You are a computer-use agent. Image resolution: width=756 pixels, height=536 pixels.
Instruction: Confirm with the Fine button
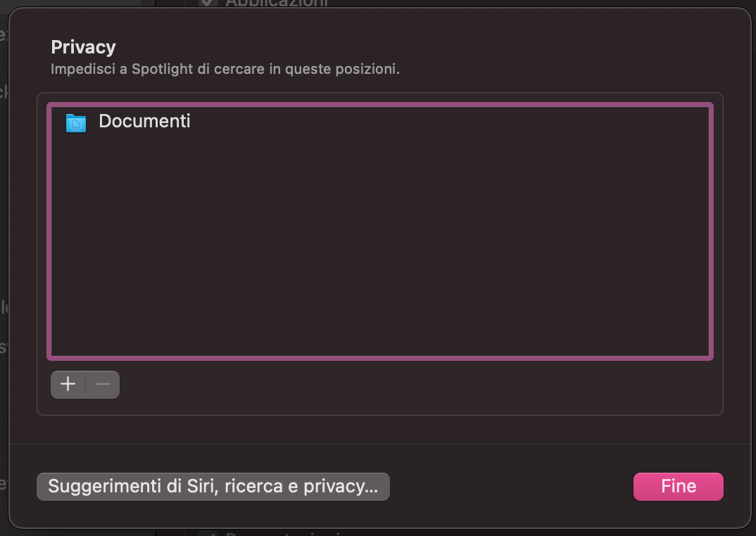click(678, 486)
